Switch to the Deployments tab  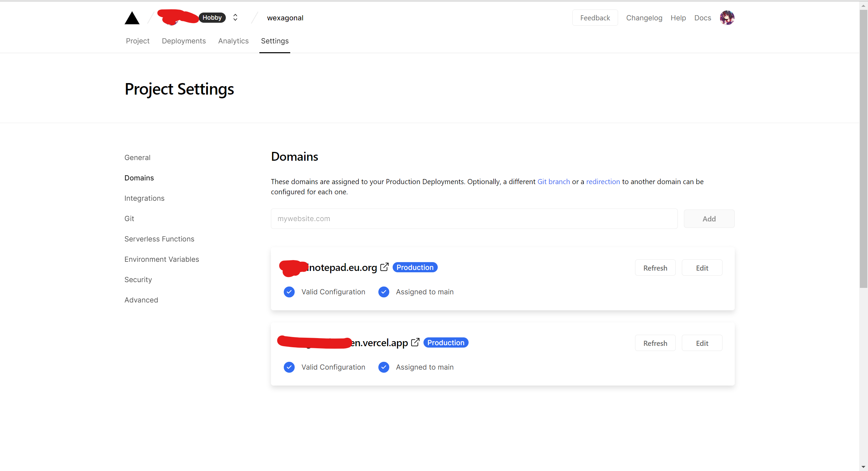click(x=184, y=41)
